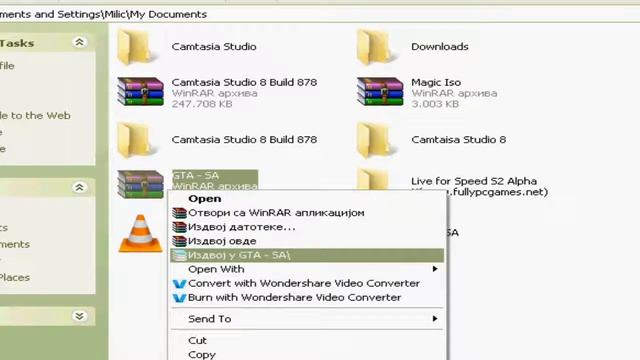Choose Cut in the context menu
Image resolution: width=640 pixels, height=360 pixels.
coord(307,340)
